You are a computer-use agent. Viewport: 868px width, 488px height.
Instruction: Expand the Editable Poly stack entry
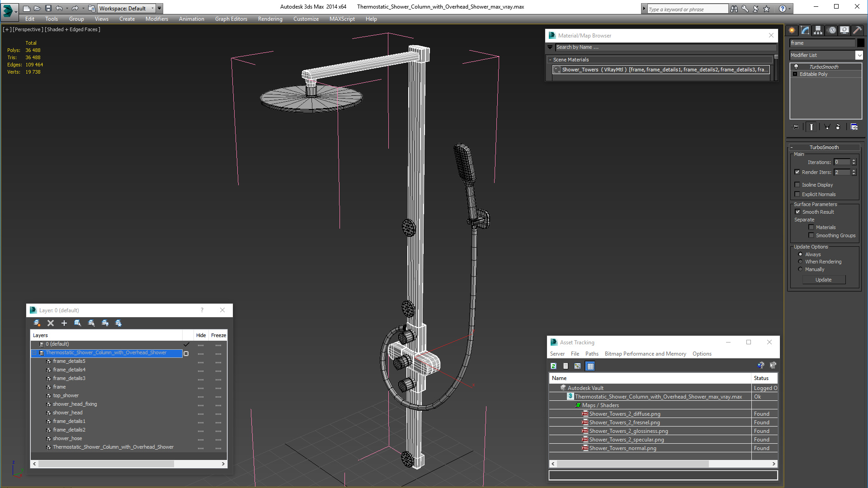point(795,74)
